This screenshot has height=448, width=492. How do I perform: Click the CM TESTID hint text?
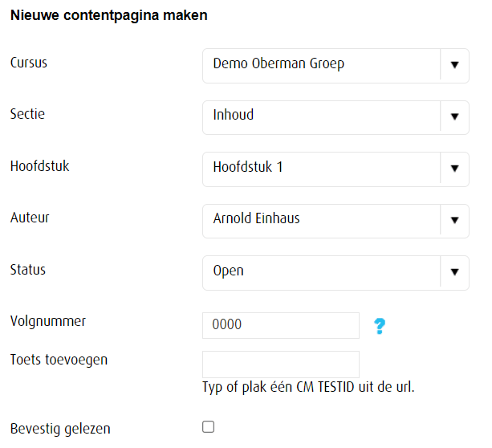coord(308,388)
